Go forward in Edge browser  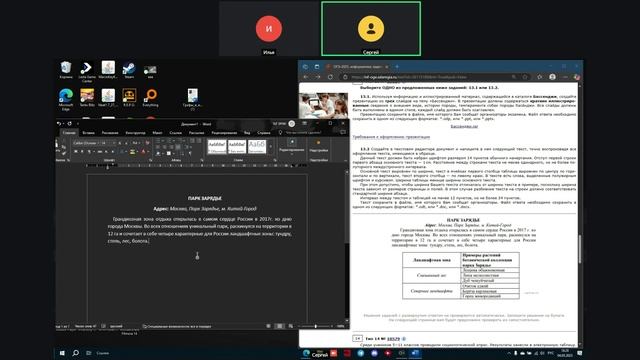318,77
